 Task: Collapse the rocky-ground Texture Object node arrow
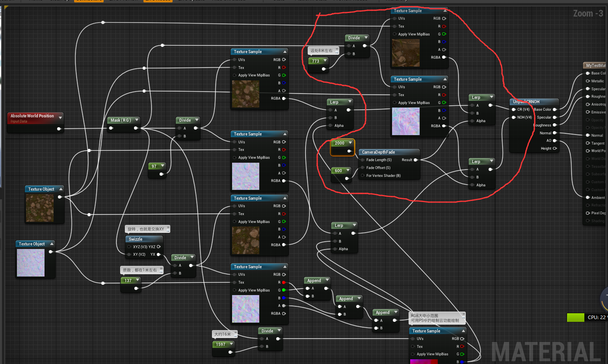coord(61,189)
